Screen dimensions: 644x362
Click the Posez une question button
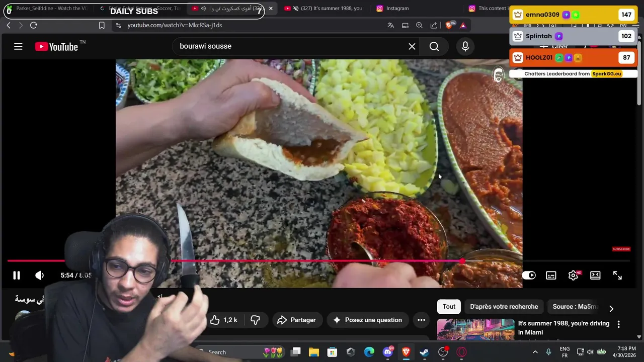pos(367,320)
